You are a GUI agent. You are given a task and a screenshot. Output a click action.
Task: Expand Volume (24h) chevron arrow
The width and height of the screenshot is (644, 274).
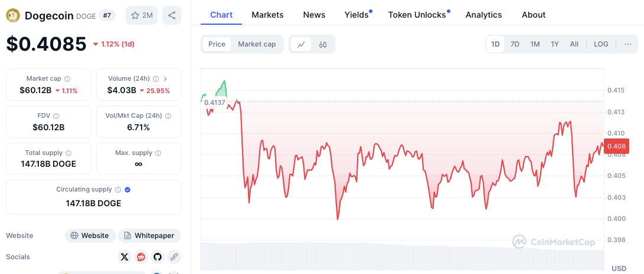(x=165, y=79)
